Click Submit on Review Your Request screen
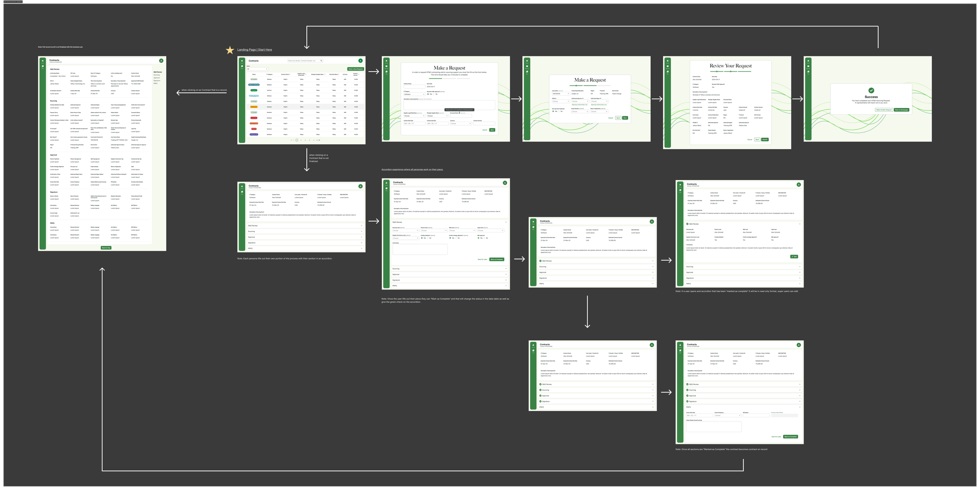 (x=765, y=139)
